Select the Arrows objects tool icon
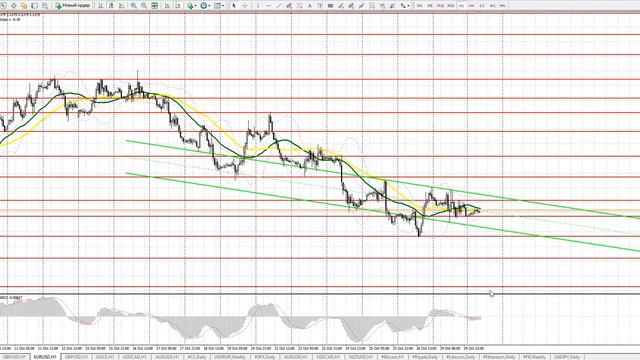 (403, 6)
